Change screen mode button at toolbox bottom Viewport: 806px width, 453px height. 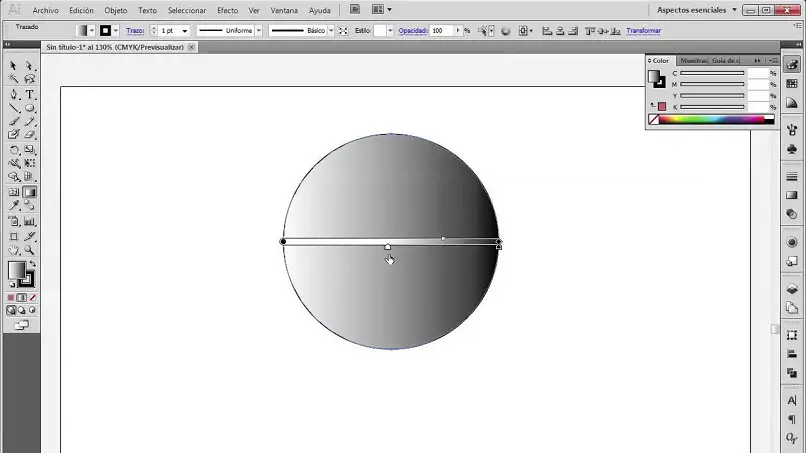point(22,325)
